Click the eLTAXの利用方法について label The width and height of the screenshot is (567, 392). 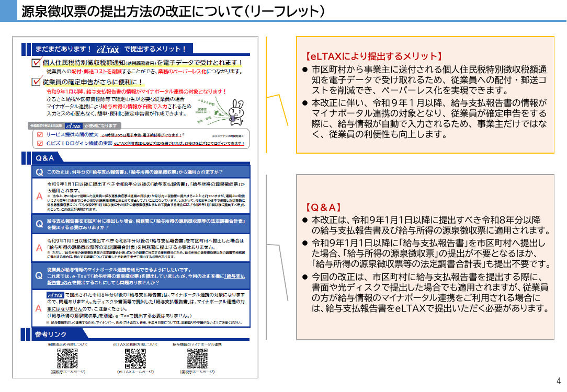135,344
